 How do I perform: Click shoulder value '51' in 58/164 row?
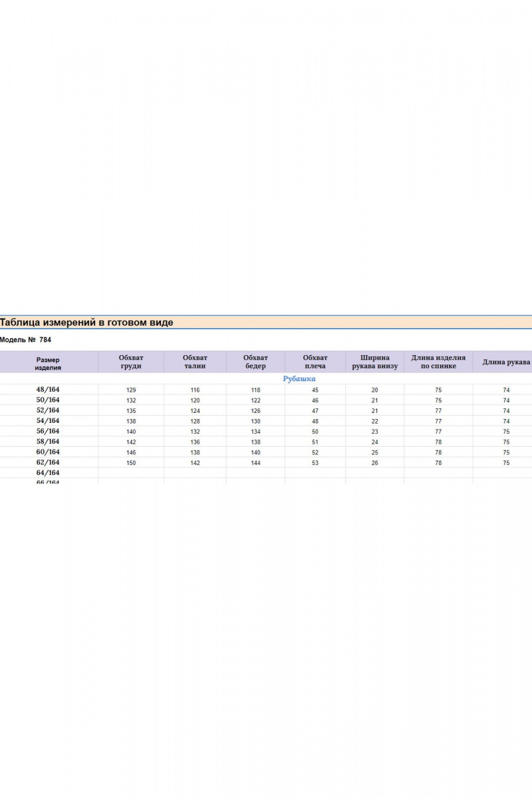pyautogui.click(x=315, y=442)
